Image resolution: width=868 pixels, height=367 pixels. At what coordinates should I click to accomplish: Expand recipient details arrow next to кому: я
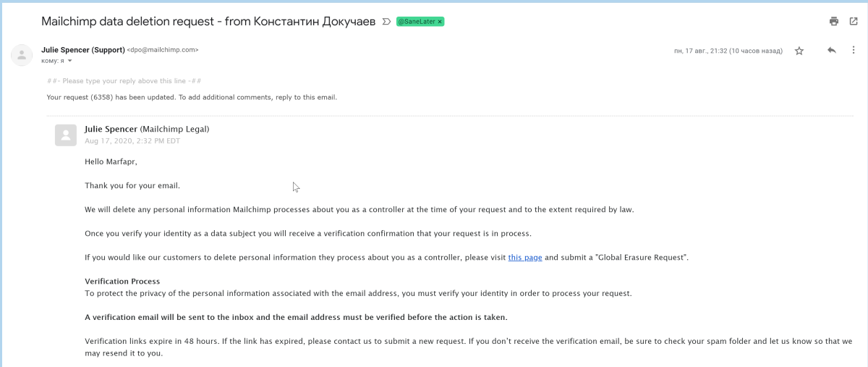[70, 61]
